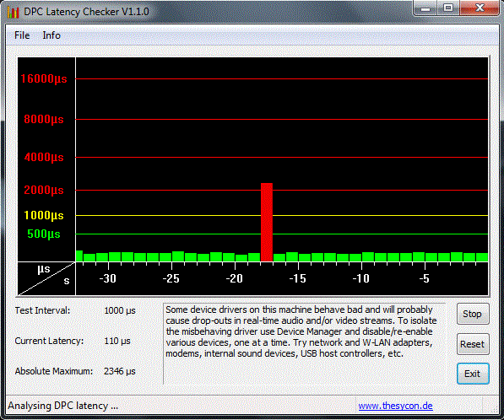The width and height of the screenshot is (504, 420).
Task: Click the red latency spike bar
Action: click(267, 222)
